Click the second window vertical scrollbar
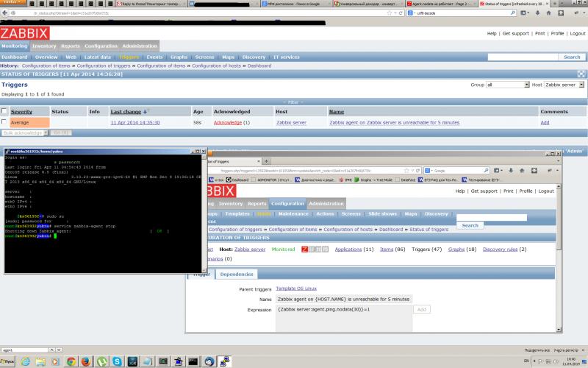Image resolution: width=588 pixels, height=368 pixels. [x=559, y=258]
